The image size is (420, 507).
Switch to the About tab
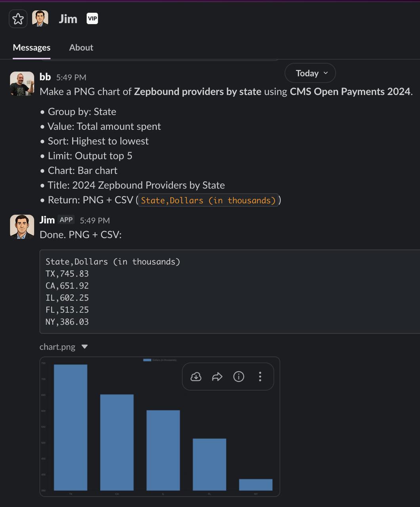point(81,48)
